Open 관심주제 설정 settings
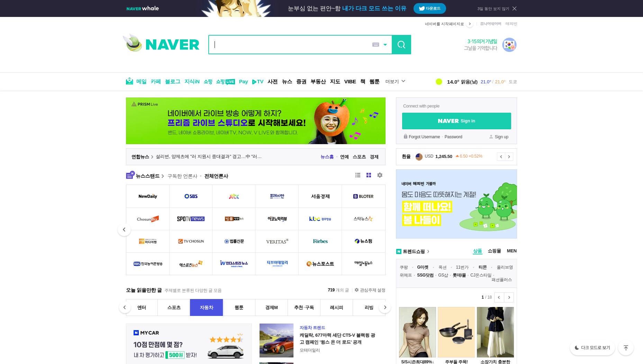Image resolution: width=643 pixels, height=364 pixels. [370, 290]
